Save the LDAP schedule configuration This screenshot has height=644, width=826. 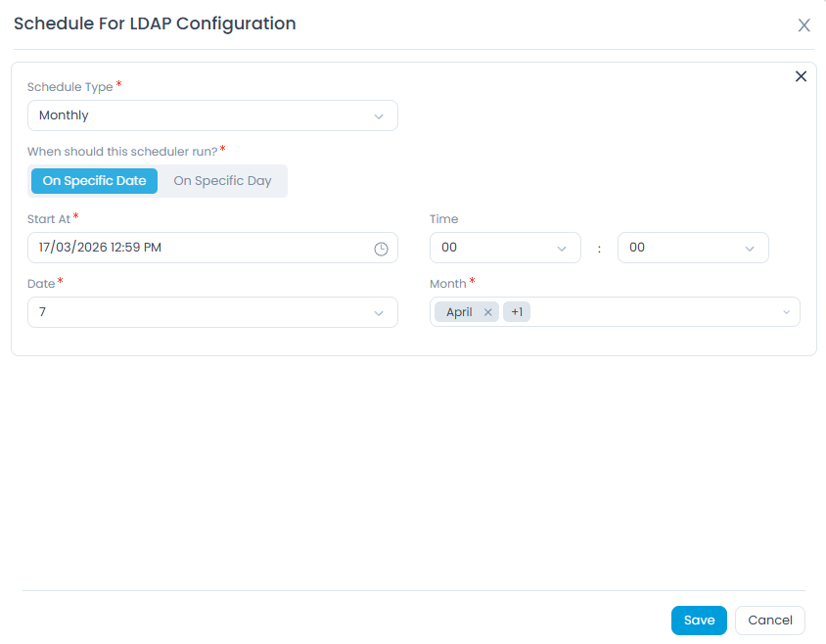[699, 621]
